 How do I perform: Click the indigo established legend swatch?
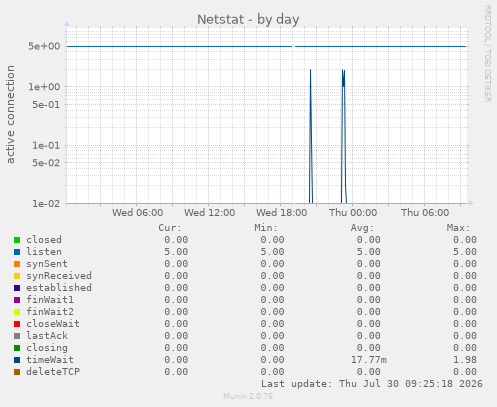pos(17,288)
